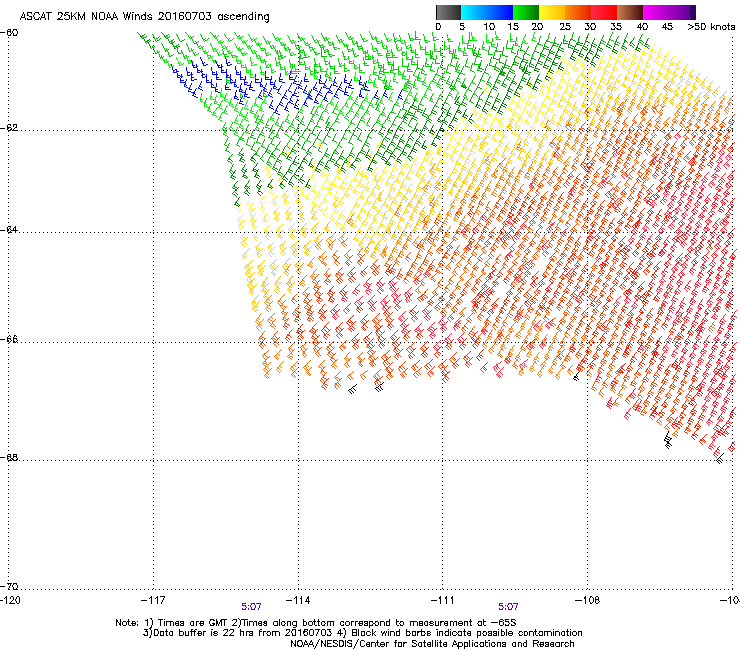Click the latitude label '-60'
Screen dimensions: 740x650
tap(9, 33)
